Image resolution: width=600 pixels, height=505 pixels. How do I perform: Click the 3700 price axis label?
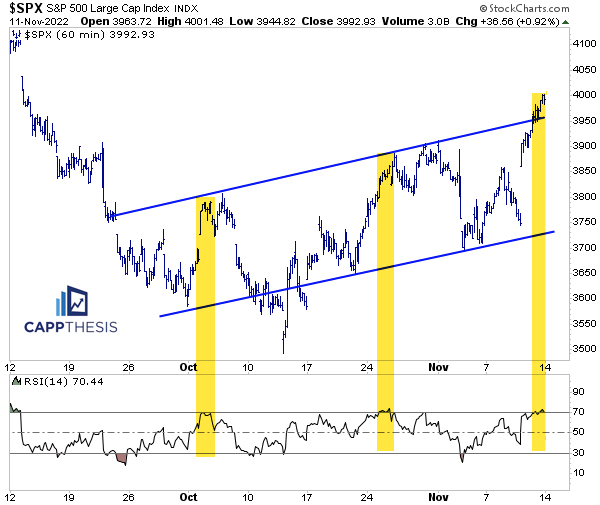point(584,247)
